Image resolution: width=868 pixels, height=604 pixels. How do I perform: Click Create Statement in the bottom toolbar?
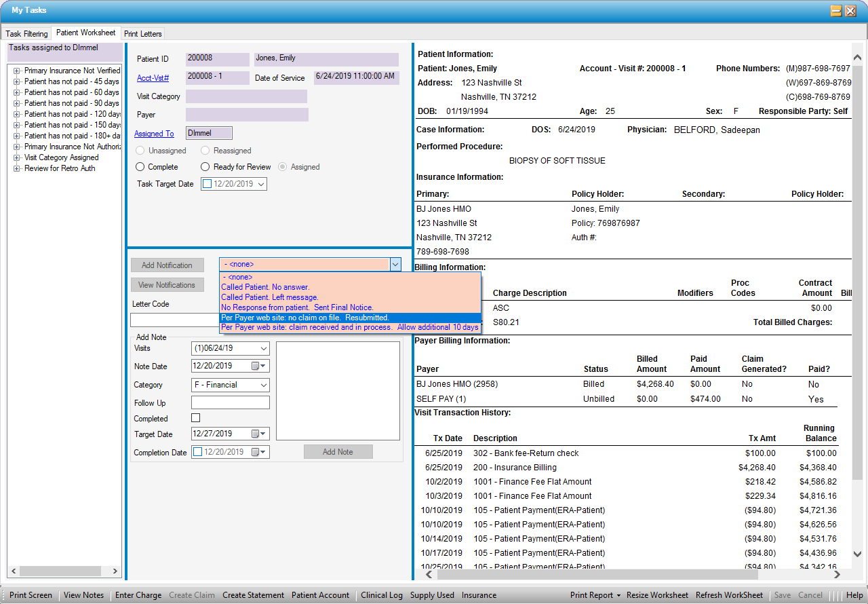point(253,595)
